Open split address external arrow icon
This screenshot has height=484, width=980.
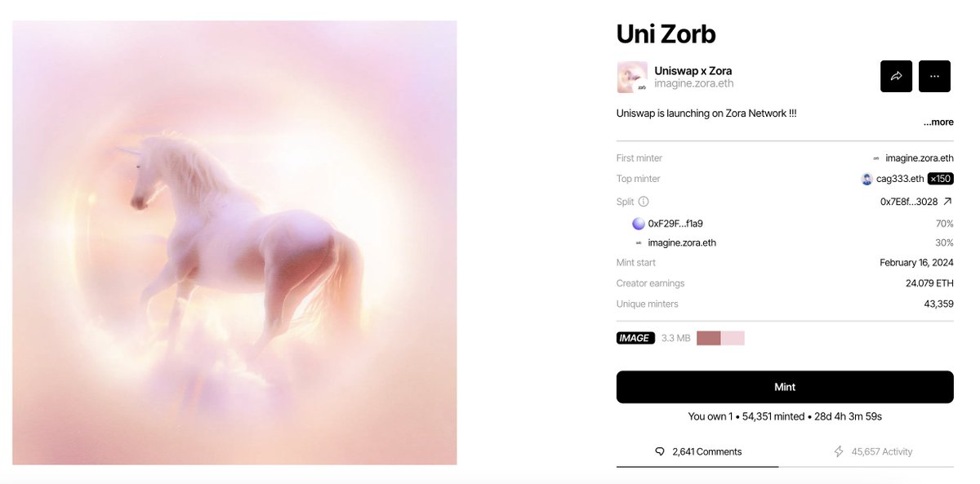tap(947, 202)
